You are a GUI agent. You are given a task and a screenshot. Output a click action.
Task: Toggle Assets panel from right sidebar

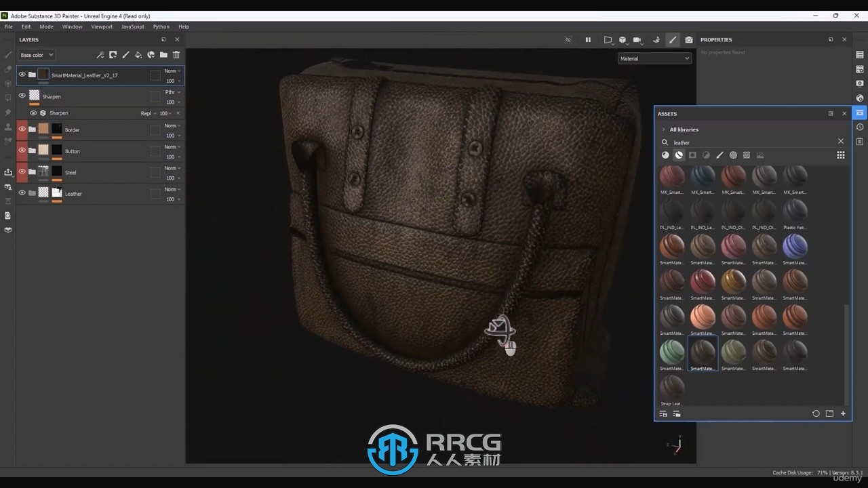pyautogui.click(x=860, y=113)
